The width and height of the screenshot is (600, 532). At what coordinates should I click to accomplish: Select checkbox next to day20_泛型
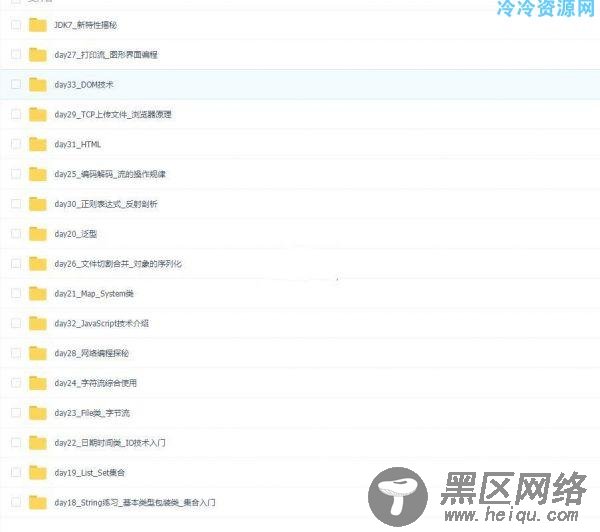(x=16, y=233)
